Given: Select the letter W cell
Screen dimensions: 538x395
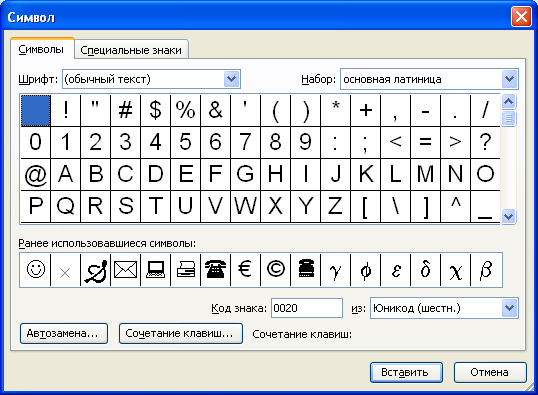Looking at the screenshot, I should 245,207.
